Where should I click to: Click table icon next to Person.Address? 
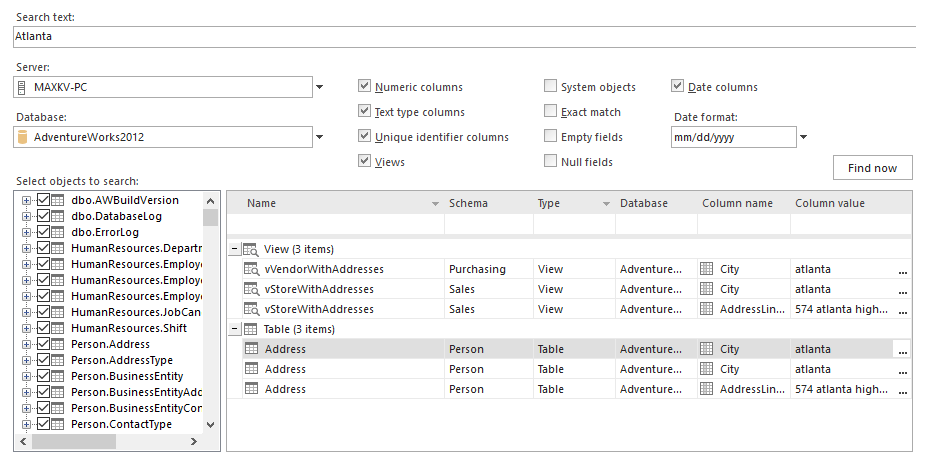58,344
